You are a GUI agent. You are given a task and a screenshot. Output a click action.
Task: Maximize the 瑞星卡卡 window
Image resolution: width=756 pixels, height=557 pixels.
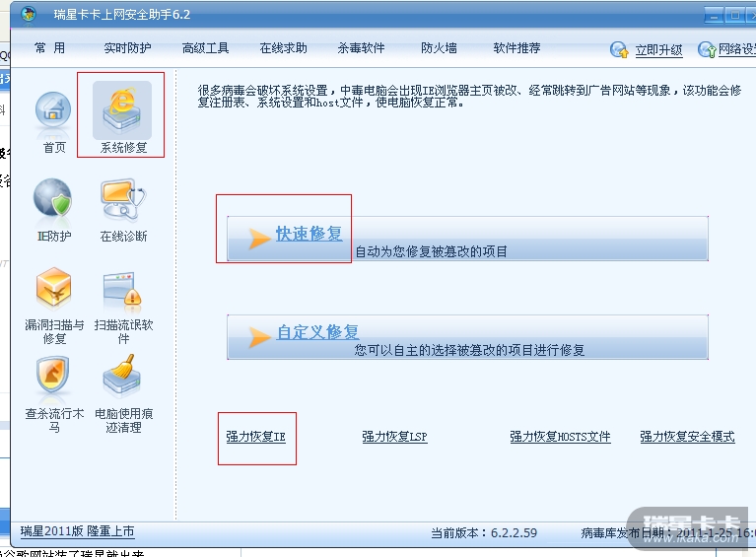734,15
